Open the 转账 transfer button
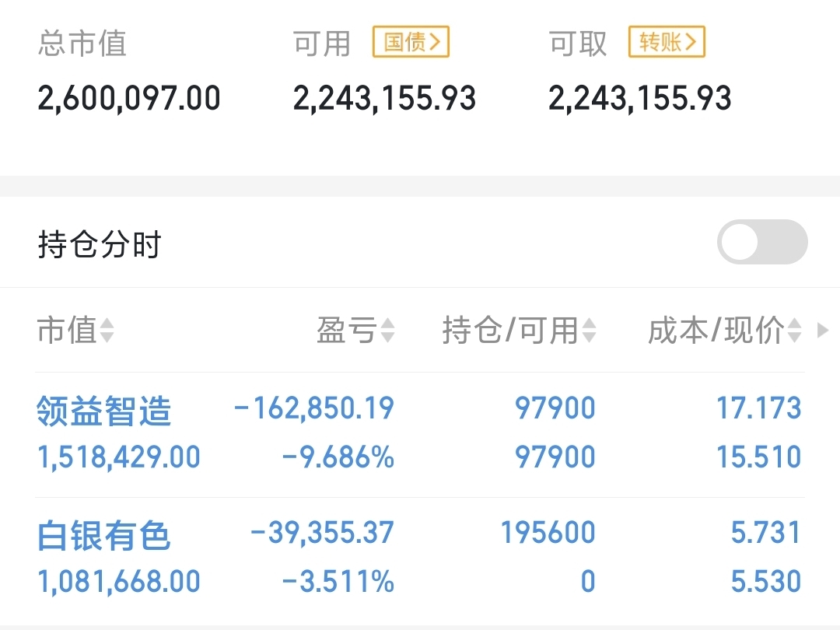The width and height of the screenshot is (840, 630). coord(667,42)
